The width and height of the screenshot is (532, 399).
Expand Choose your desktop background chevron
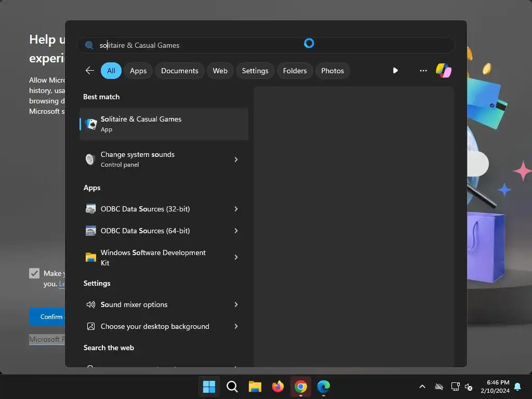236,326
